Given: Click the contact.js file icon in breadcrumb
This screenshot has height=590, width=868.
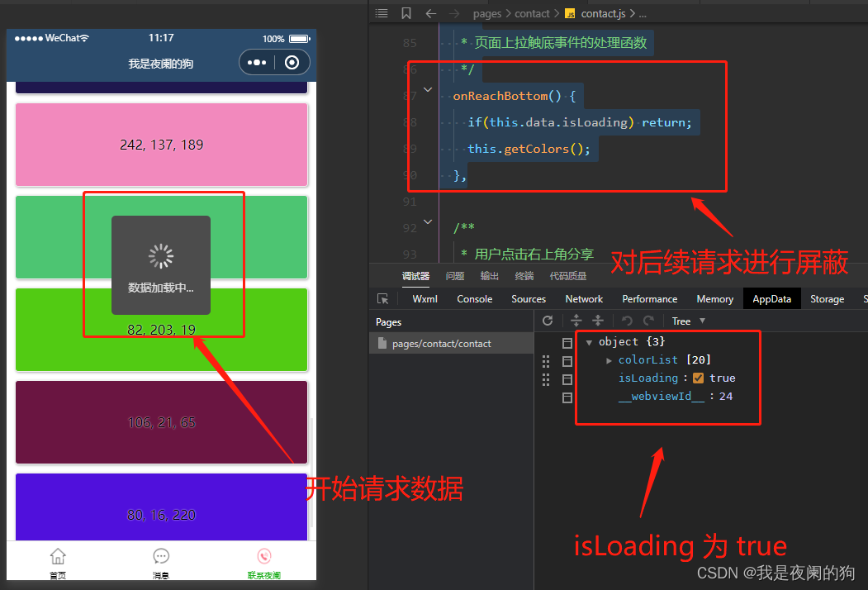Looking at the screenshot, I should click(x=570, y=14).
